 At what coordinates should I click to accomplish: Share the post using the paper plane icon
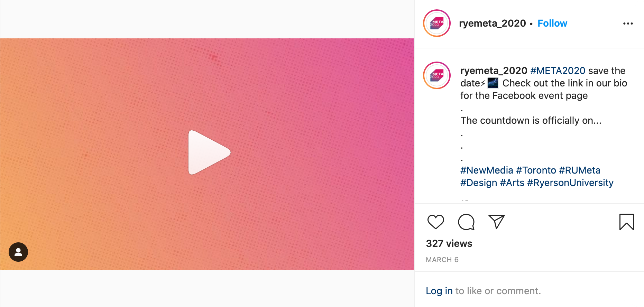point(497,222)
